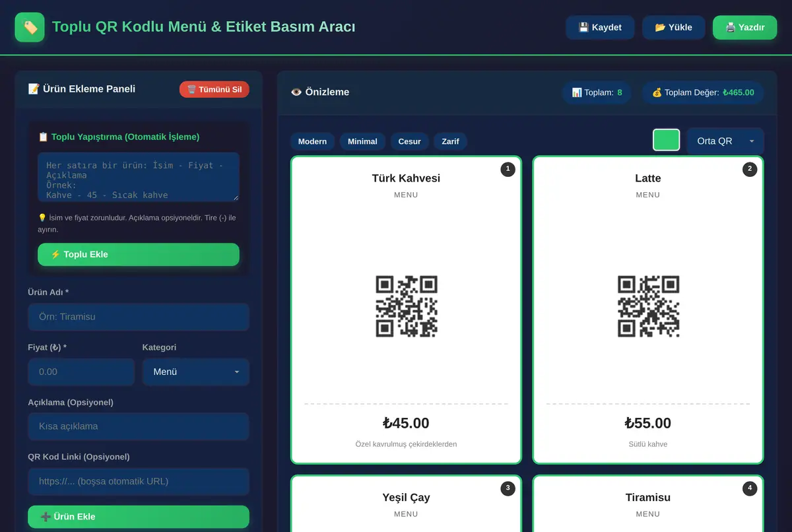Select the Minimal style tab

(362, 141)
